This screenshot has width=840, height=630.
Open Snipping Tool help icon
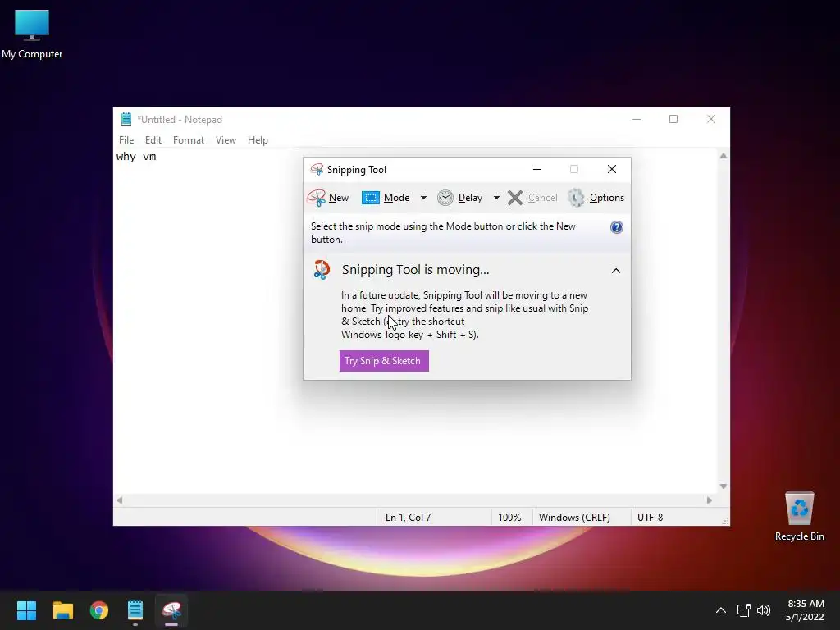tap(617, 227)
